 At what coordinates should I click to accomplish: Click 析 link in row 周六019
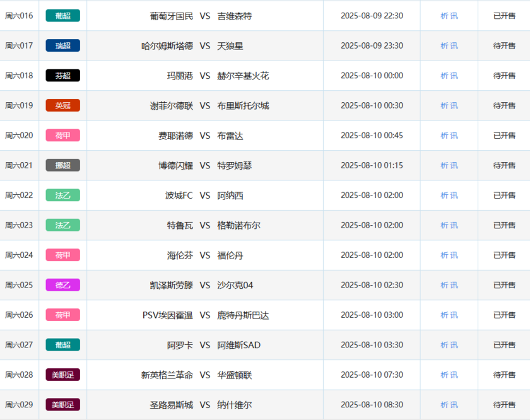click(x=444, y=105)
